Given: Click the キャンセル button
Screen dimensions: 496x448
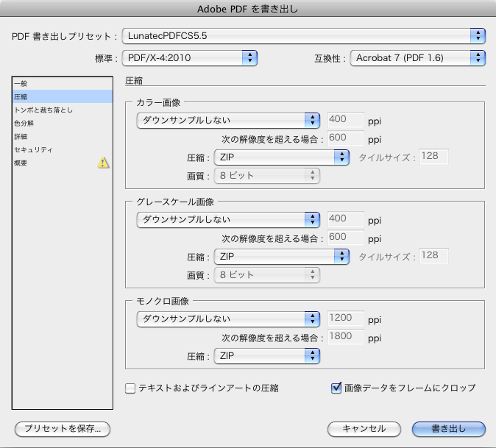Looking at the screenshot, I should (364, 429).
